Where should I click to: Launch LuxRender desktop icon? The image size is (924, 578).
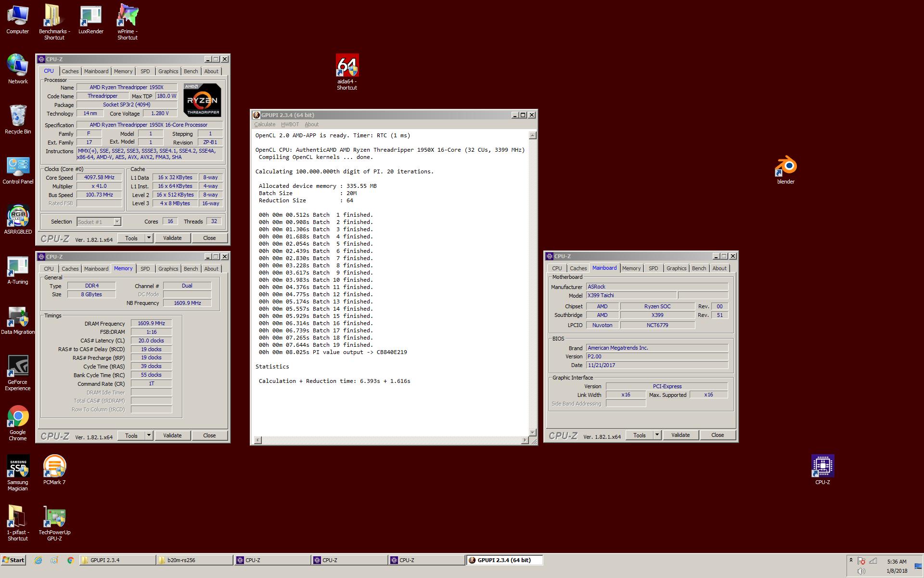(x=91, y=20)
